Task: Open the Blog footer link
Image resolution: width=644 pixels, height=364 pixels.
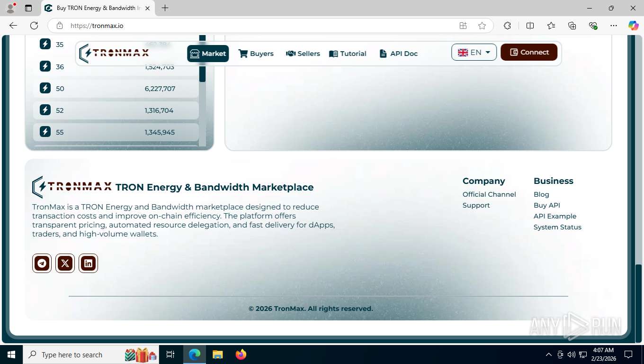Action: click(541, 194)
